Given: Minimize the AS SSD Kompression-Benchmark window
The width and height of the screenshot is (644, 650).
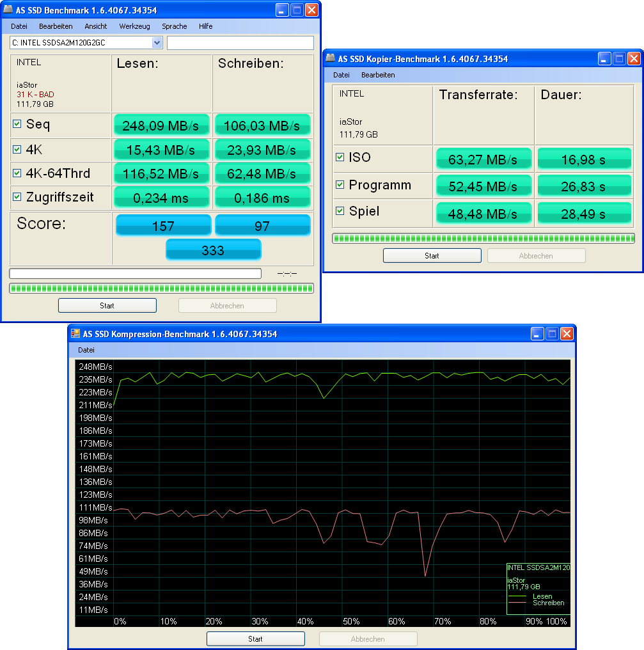Looking at the screenshot, I should pyautogui.click(x=537, y=333).
